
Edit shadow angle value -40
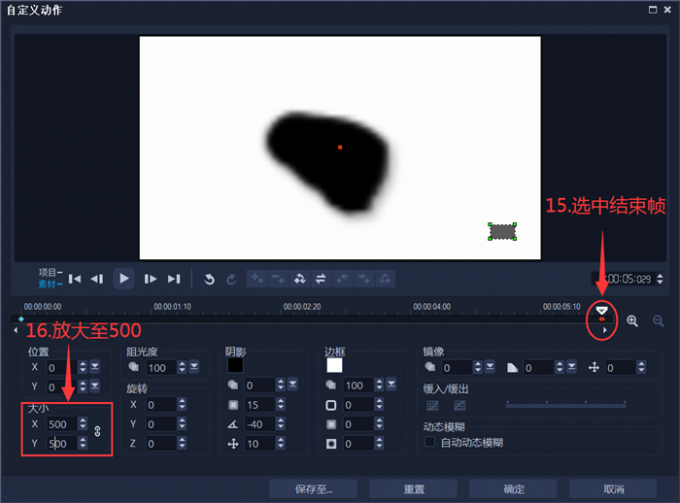point(260,424)
